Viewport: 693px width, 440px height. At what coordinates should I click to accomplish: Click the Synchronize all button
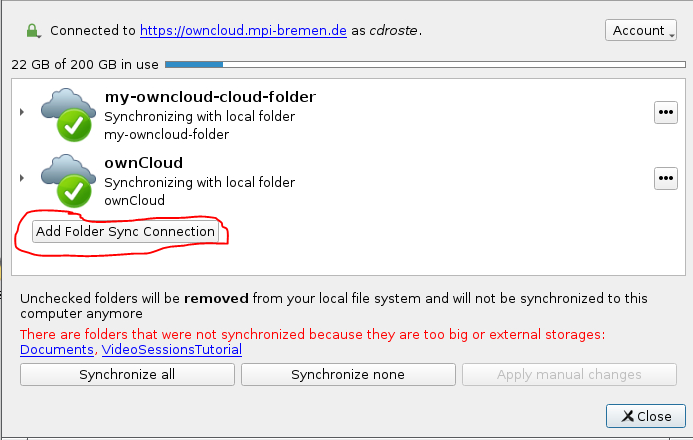127,375
